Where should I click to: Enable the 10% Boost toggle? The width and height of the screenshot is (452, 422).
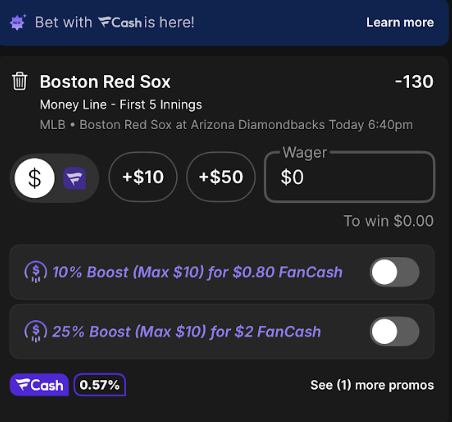coord(395,272)
